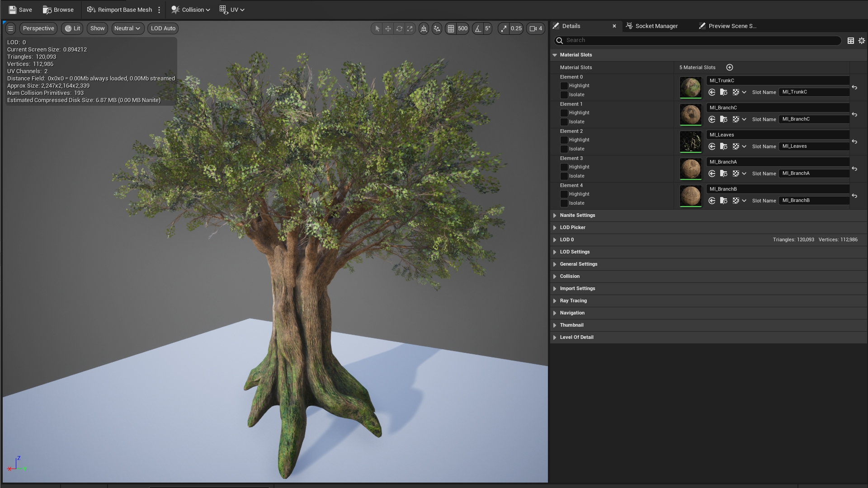
Task: Enable Isolate for Element 0 MI_TrunkC
Action: coord(564,95)
